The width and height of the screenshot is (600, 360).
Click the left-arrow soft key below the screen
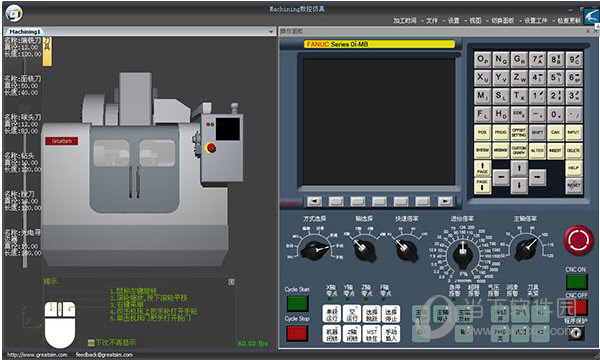[x=315, y=201]
